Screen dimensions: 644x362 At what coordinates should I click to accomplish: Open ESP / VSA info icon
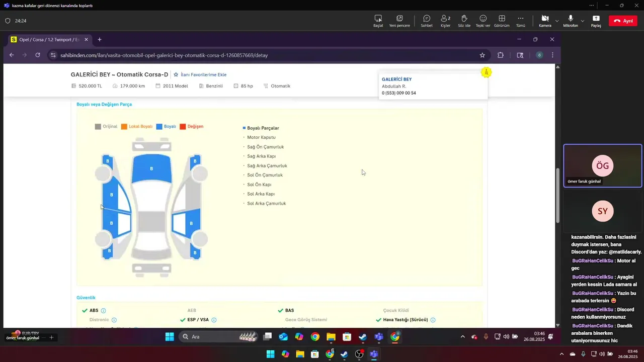[214, 320]
